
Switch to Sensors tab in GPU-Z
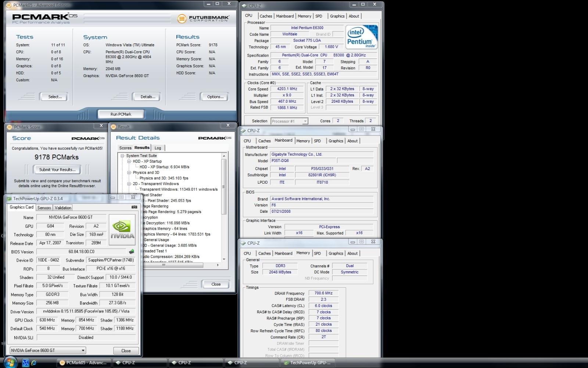(44, 208)
